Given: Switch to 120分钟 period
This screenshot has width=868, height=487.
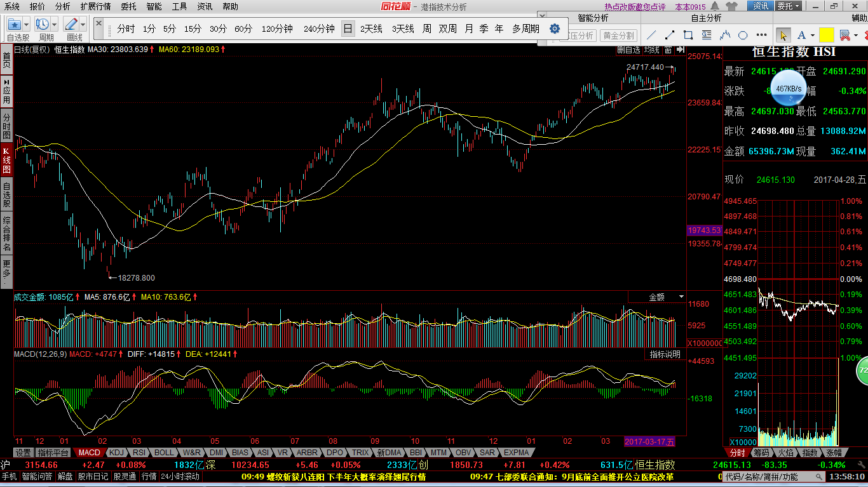Looking at the screenshot, I should coord(277,29).
